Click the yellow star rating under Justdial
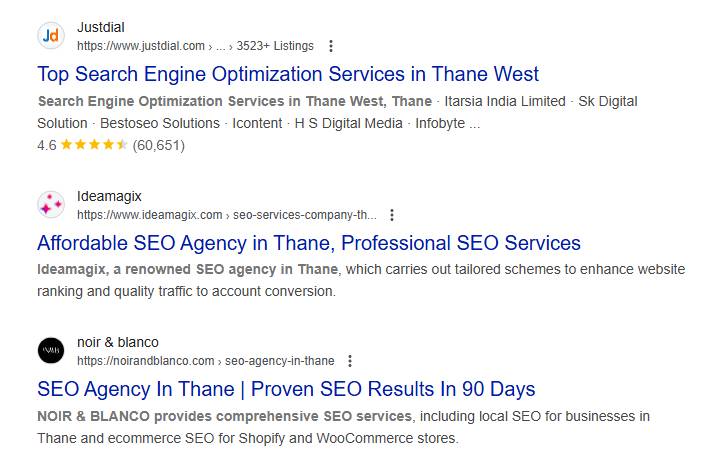Viewport: 709px width, 468px height. [94, 145]
